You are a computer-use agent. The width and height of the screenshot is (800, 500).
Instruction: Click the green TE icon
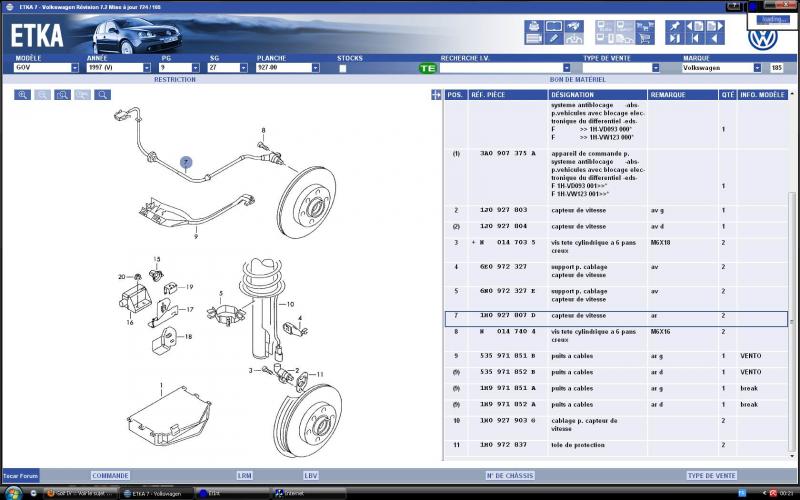pos(428,68)
